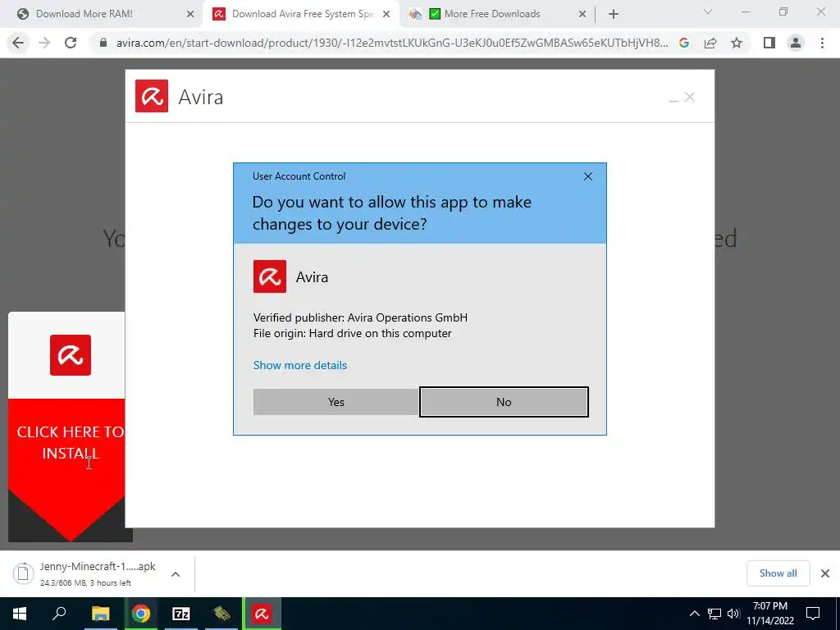This screenshot has width=840, height=630.
Task: Open Chrome profile avatar menu
Action: click(x=796, y=43)
